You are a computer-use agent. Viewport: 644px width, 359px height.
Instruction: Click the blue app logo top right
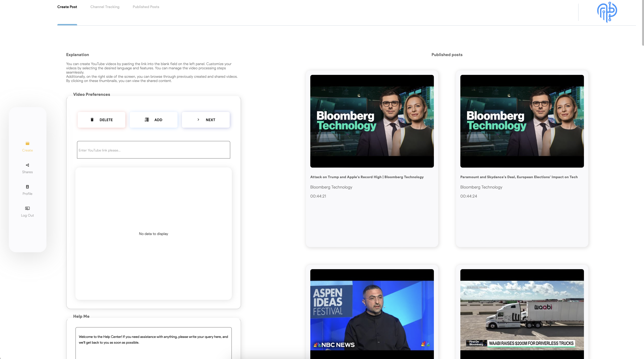pyautogui.click(x=607, y=12)
